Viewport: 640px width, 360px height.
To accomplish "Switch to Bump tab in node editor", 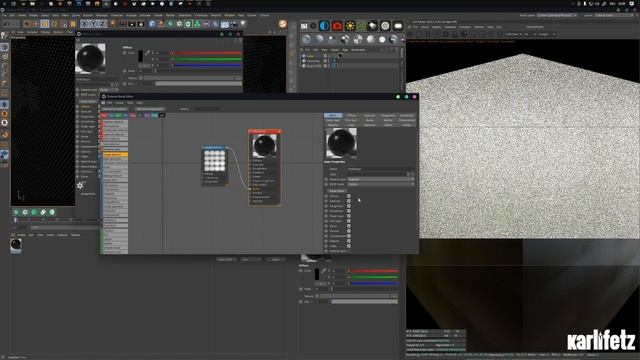I will 370,120.
